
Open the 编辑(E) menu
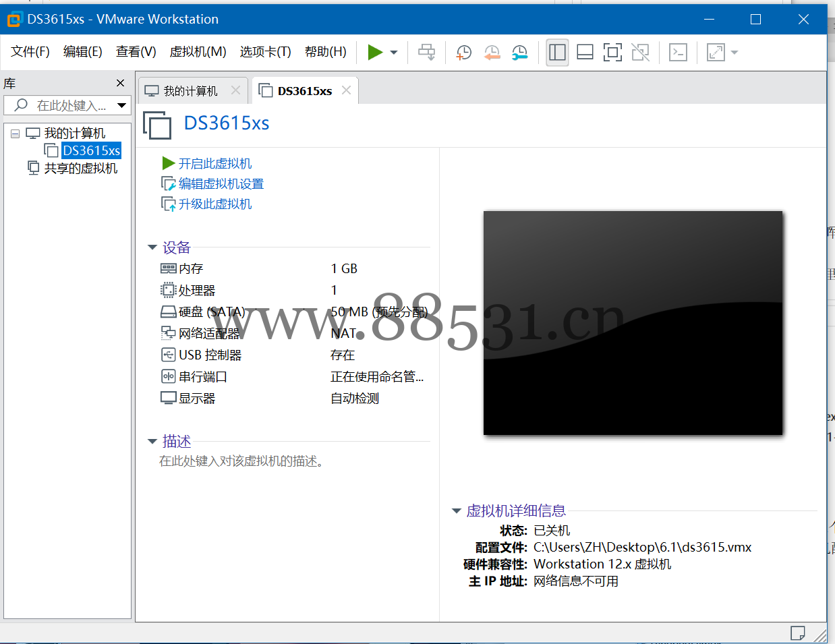click(82, 52)
